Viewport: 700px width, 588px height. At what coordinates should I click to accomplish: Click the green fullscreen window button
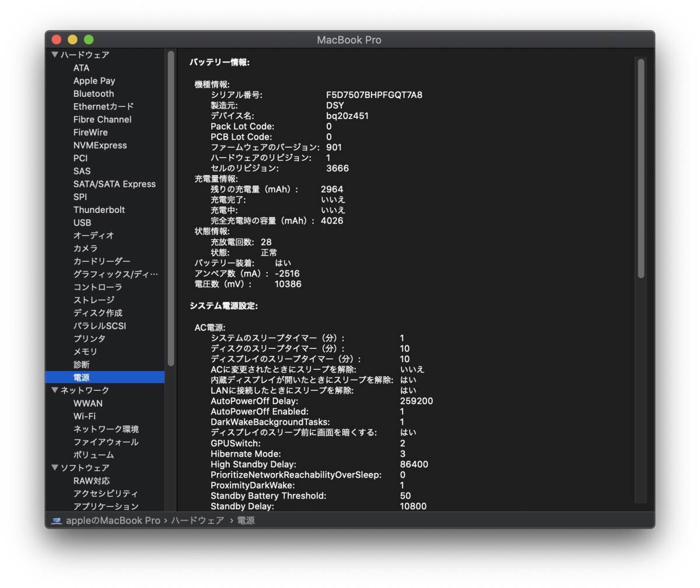89,40
